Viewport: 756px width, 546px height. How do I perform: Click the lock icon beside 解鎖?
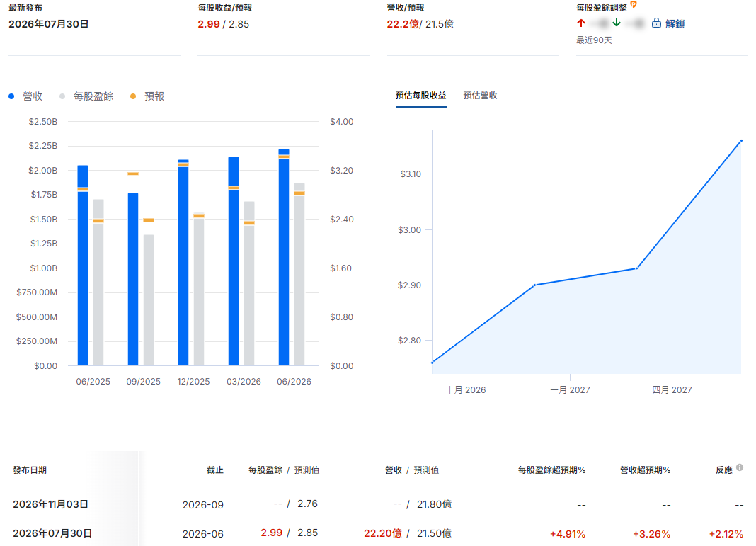[656, 23]
